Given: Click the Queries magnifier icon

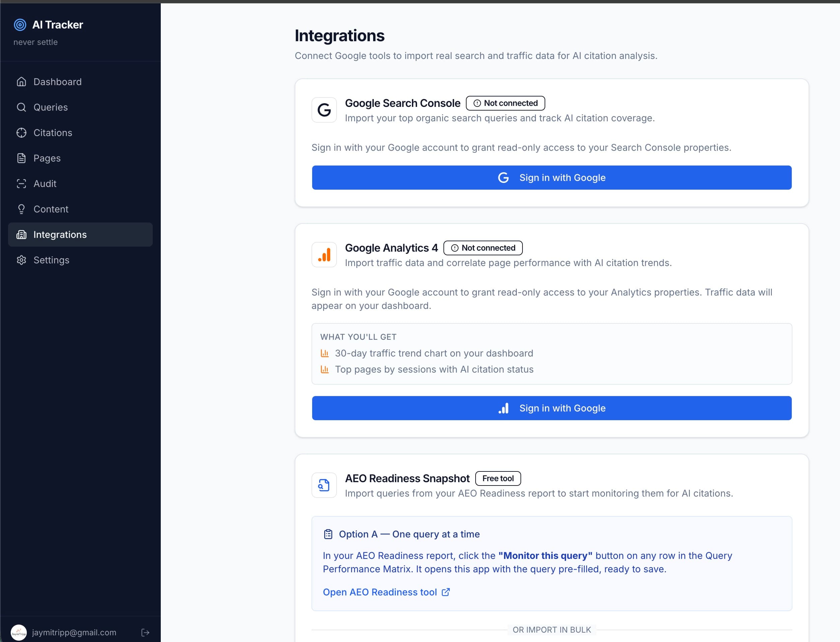Looking at the screenshot, I should point(21,107).
